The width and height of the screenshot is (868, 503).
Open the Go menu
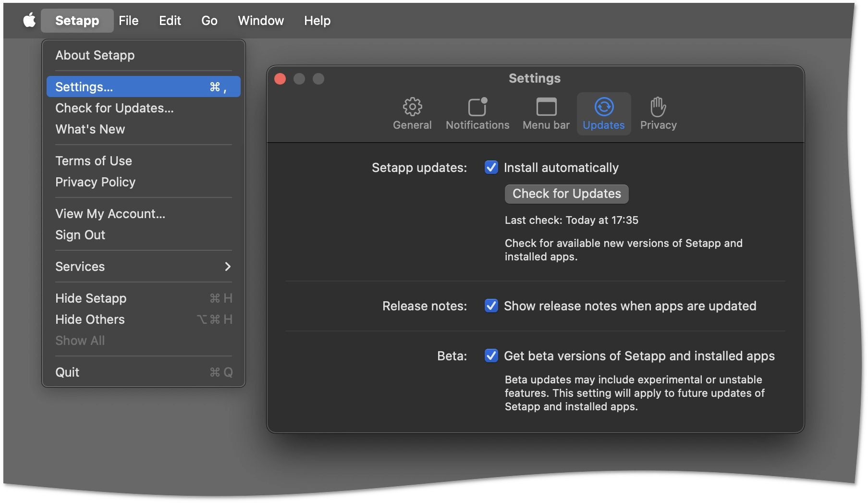click(209, 21)
